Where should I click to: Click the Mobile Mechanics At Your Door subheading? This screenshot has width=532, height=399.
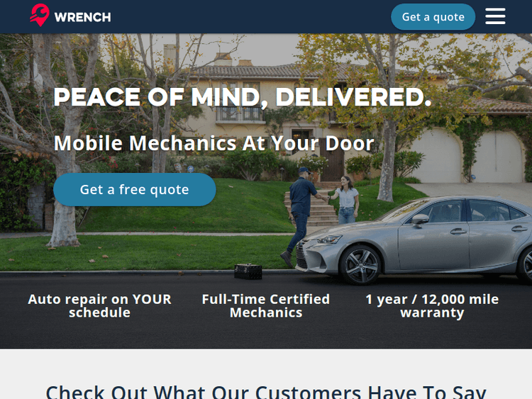[214, 143]
